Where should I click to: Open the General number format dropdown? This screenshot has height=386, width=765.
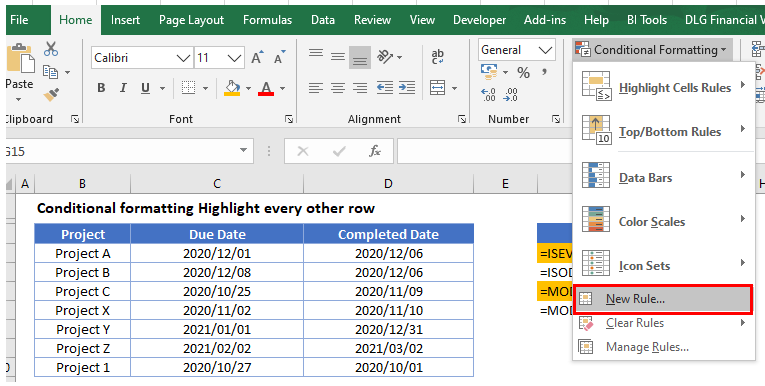(x=545, y=50)
